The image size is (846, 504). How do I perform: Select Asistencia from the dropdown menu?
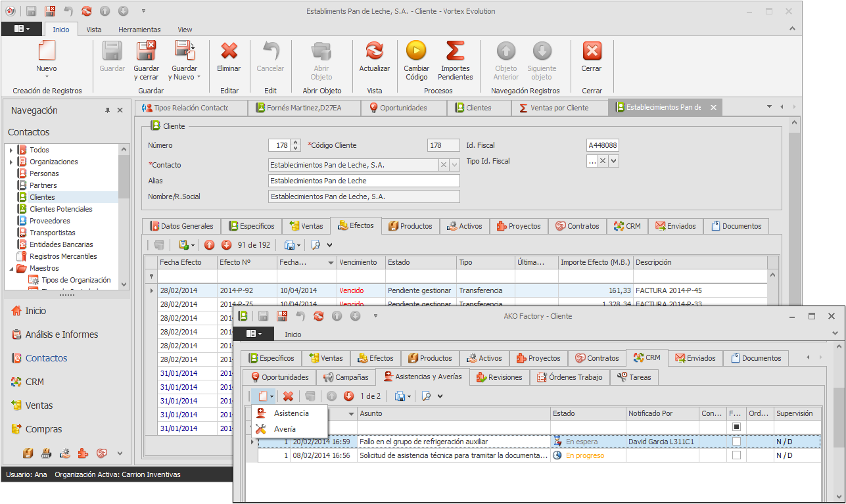tap(291, 413)
